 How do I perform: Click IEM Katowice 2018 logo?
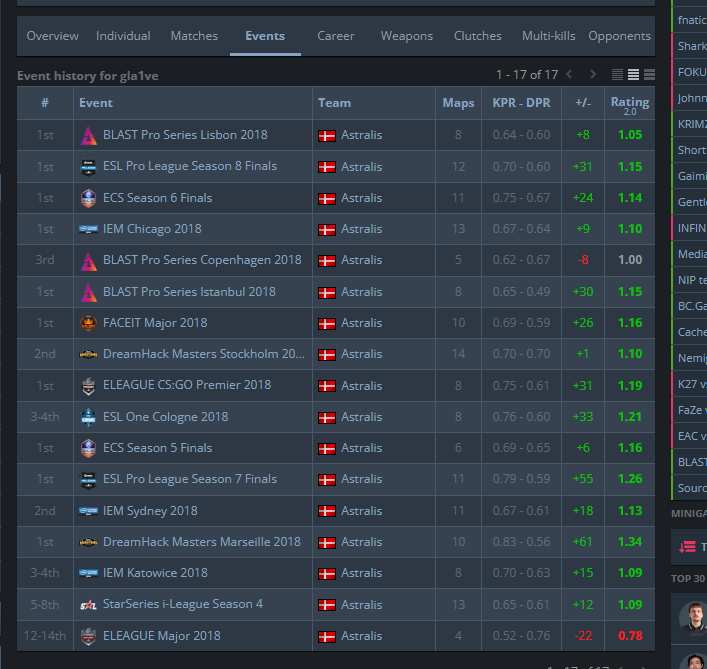tap(88, 573)
